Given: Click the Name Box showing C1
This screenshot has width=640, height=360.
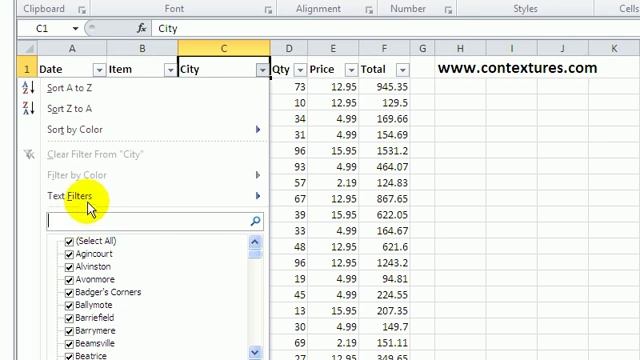Looking at the screenshot, I should [42, 29].
